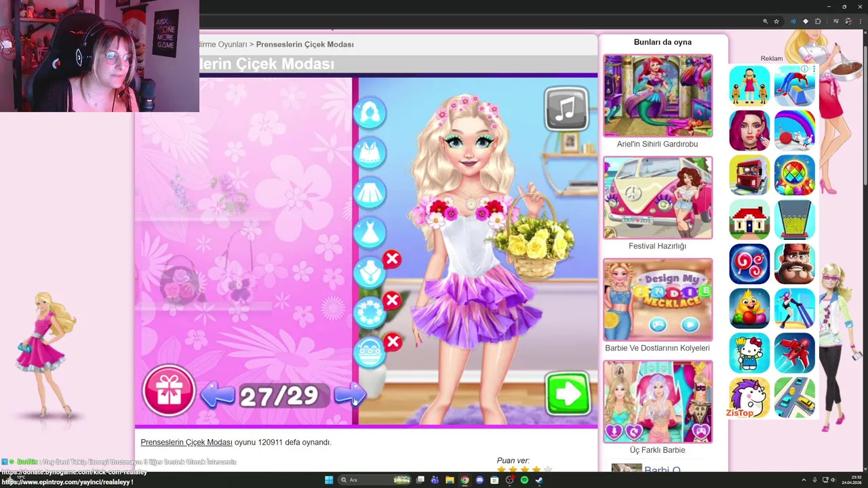Click the mustached man ad icon
The width and height of the screenshot is (868, 488).
pos(795,264)
